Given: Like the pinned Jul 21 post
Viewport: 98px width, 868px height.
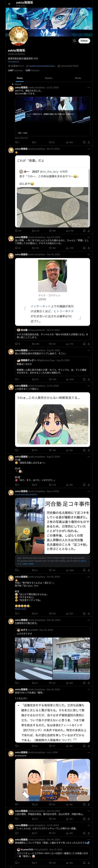Looking at the screenshot, I should pos(52,142).
